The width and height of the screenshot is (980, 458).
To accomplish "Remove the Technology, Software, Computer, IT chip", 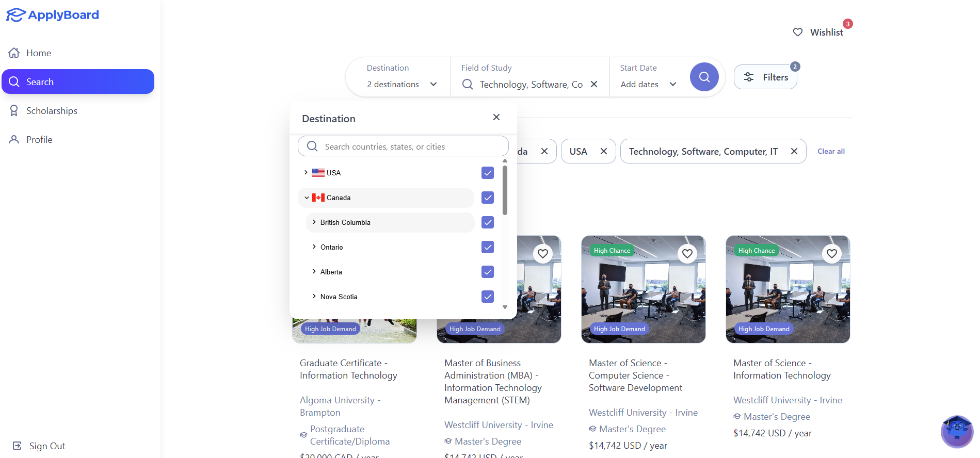I will tap(794, 151).
